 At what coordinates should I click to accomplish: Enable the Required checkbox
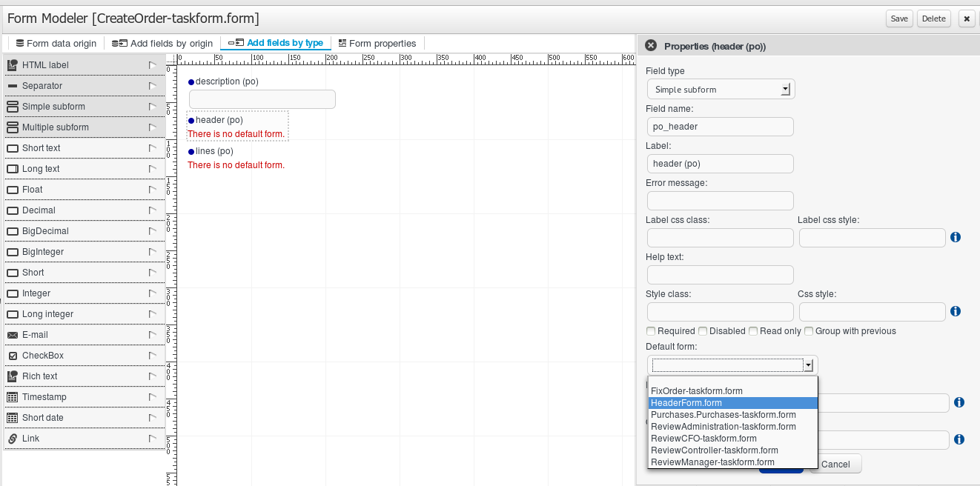[x=650, y=331]
